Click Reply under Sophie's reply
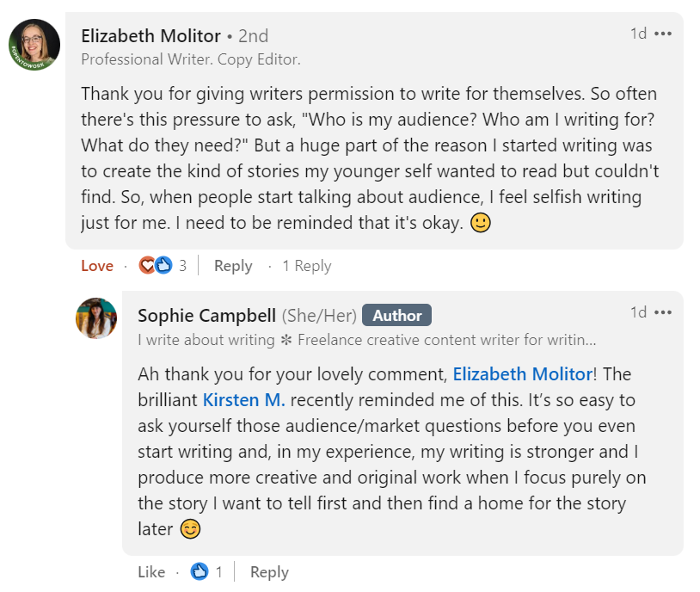700x592 pixels. [269, 571]
